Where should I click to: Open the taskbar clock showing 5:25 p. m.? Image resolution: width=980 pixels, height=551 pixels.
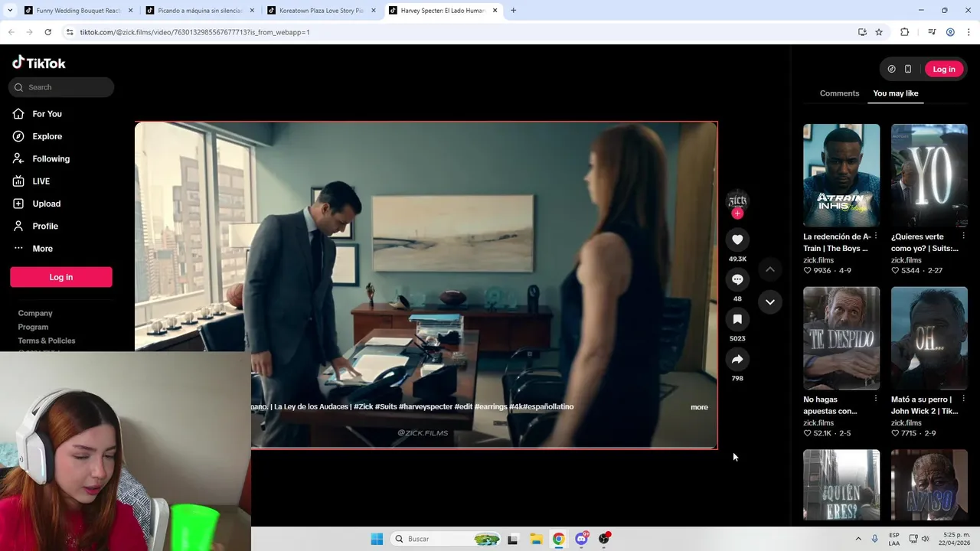[x=956, y=539]
